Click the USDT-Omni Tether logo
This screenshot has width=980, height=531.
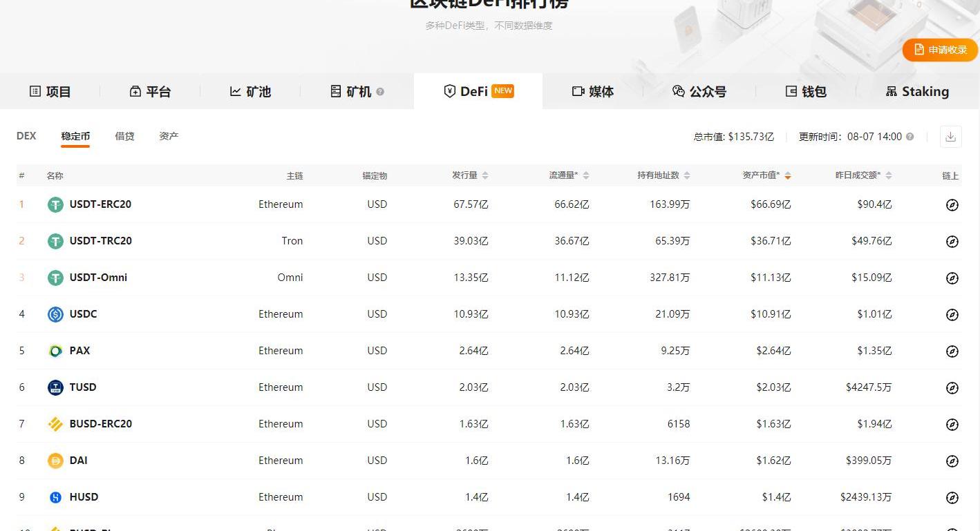coord(55,278)
